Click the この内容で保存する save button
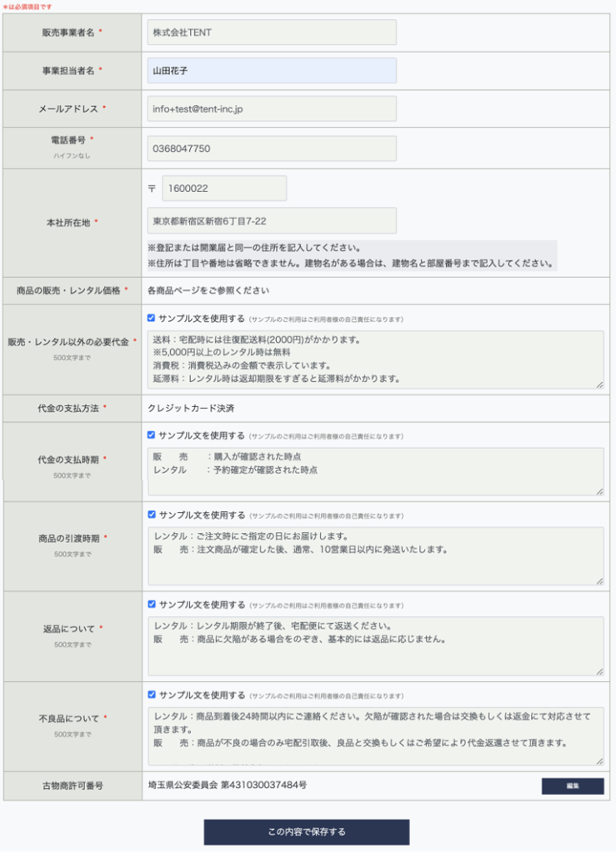Screen dimensions: 616x854 tap(307, 831)
